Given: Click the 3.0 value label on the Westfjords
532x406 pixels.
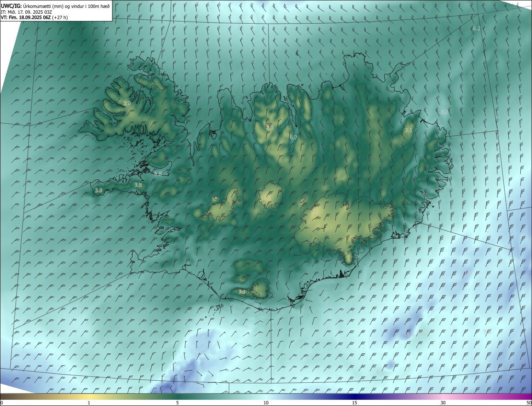Looking at the screenshot, I should click(x=127, y=103).
